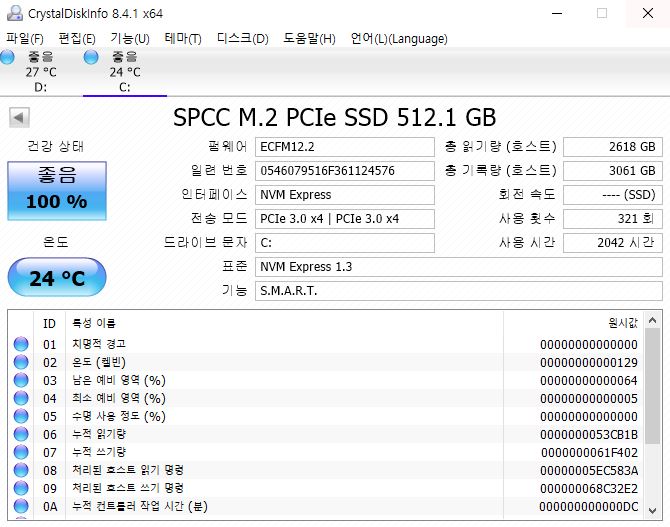670x527 pixels.
Task: Click status orb for attribute 01
Action: 21,344
